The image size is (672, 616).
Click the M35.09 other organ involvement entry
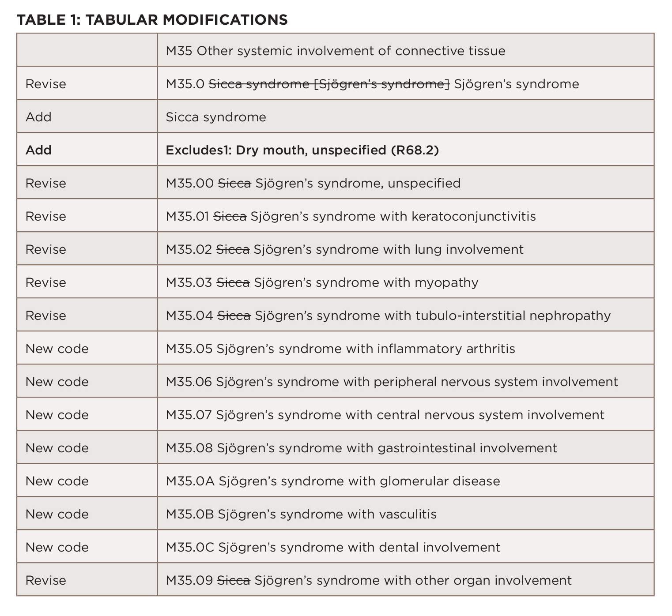(x=368, y=580)
